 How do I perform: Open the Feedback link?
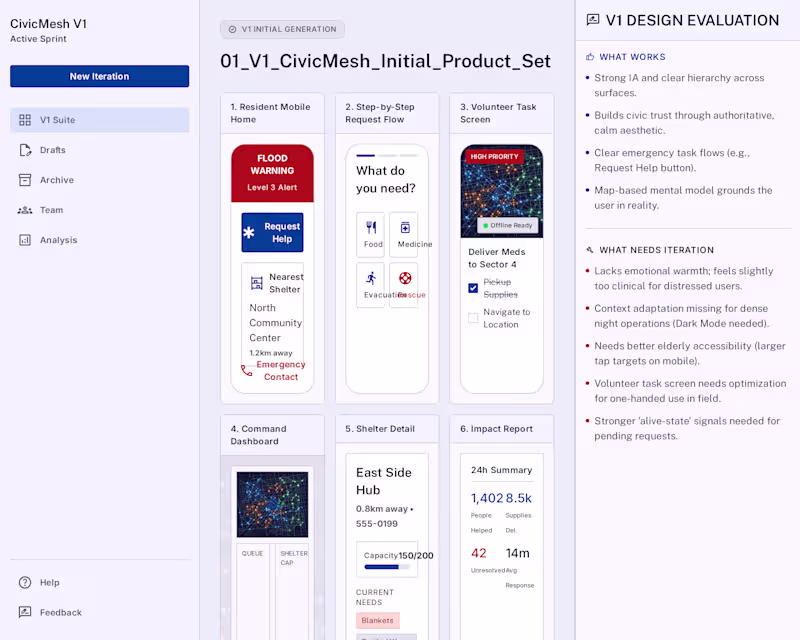[99, 612]
